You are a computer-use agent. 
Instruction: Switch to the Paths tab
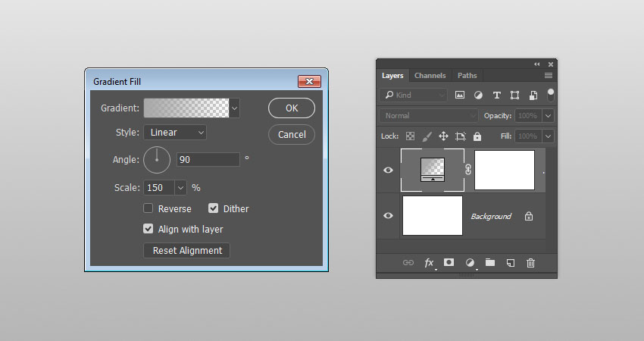click(x=467, y=76)
